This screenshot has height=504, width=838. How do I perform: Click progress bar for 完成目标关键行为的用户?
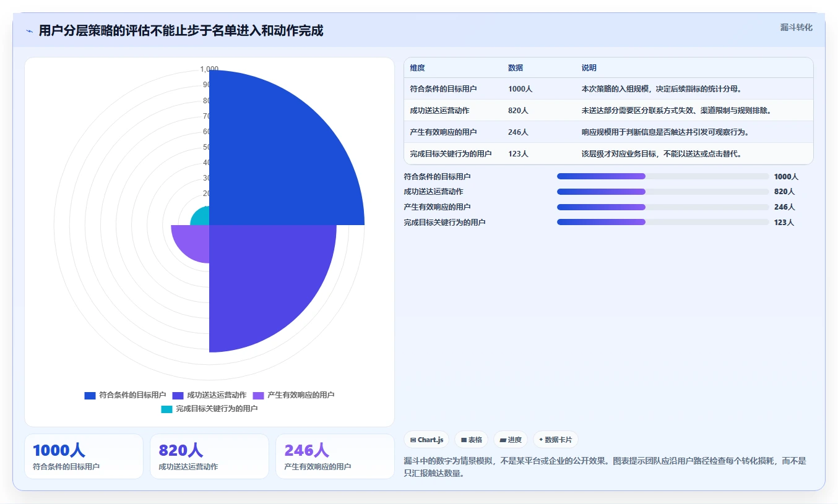click(x=663, y=222)
